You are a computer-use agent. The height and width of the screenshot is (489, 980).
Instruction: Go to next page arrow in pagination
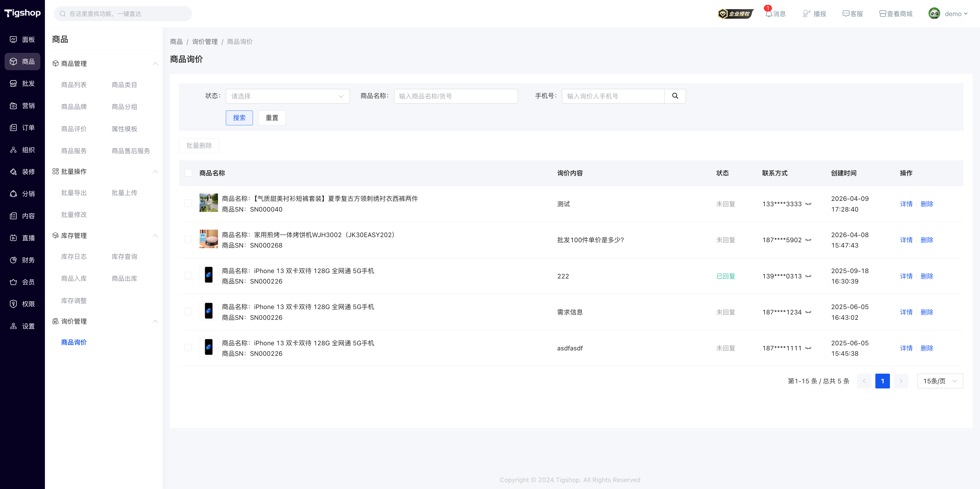[x=901, y=381]
